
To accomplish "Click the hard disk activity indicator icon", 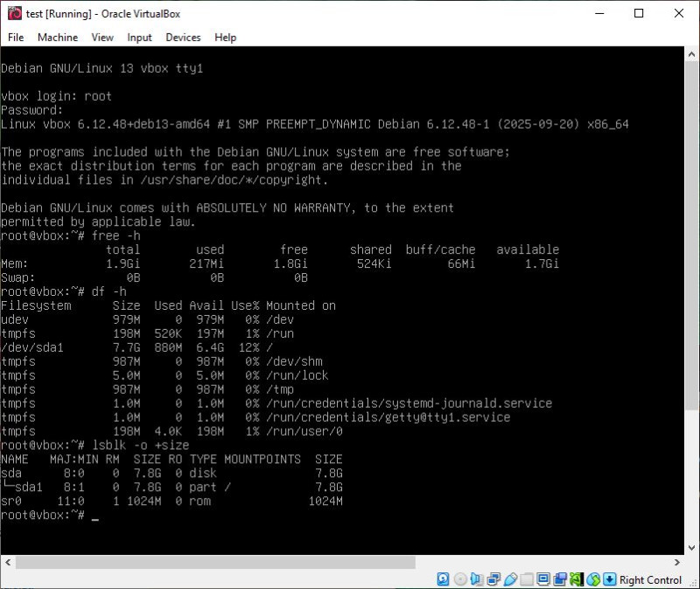I will pos(443,579).
